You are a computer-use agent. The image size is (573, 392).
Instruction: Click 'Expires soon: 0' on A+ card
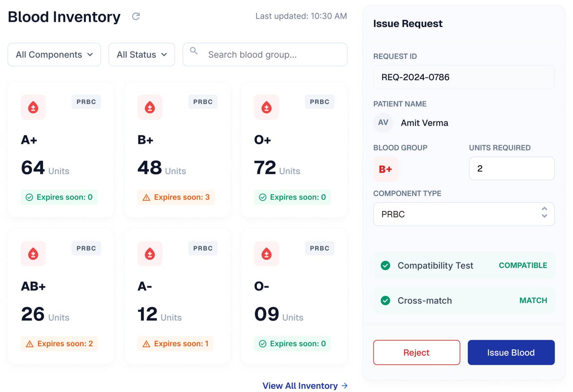click(x=59, y=197)
